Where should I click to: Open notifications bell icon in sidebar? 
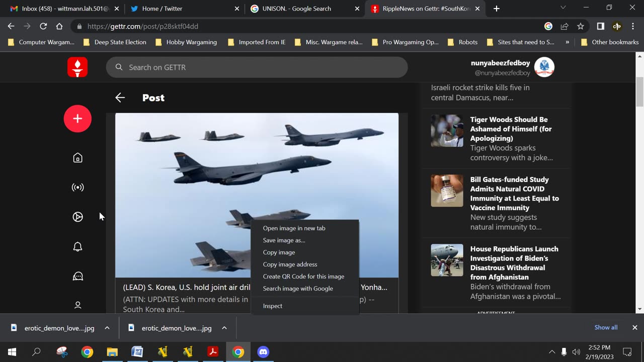tap(77, 246)
